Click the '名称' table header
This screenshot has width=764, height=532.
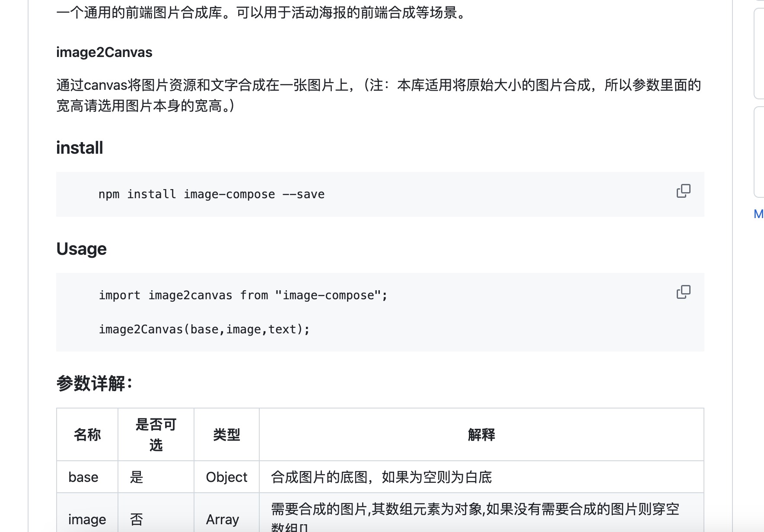pos(87,434)
